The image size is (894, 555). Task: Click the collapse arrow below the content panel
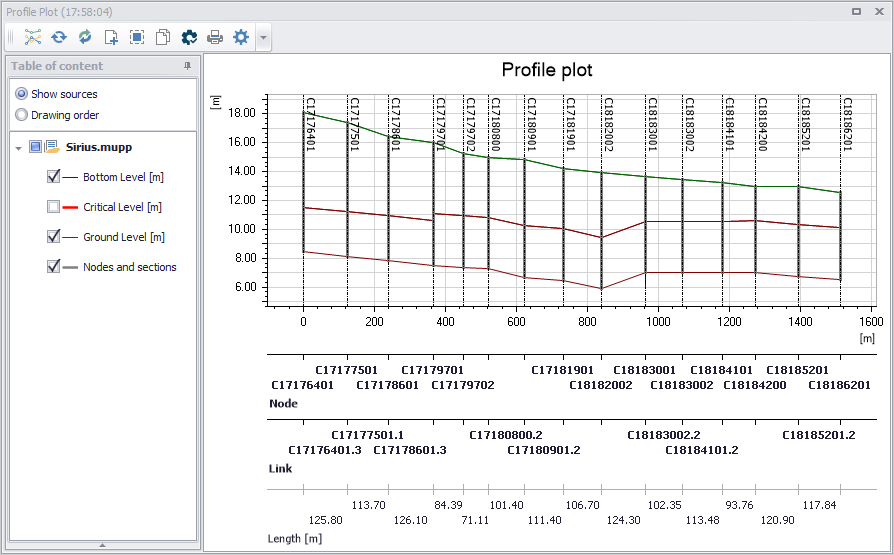103,545
